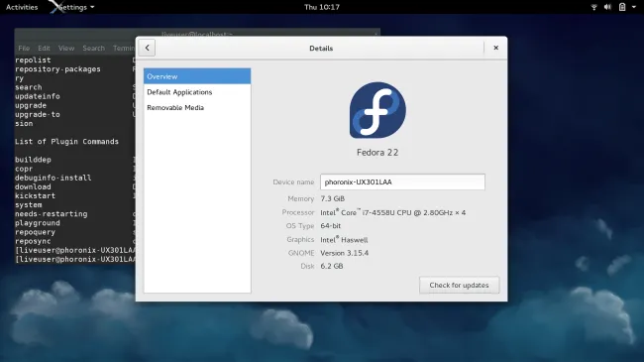Click the processor value Intel Core i7-4558U
This screenshot has width=644, height=362.
coord(393,212)
